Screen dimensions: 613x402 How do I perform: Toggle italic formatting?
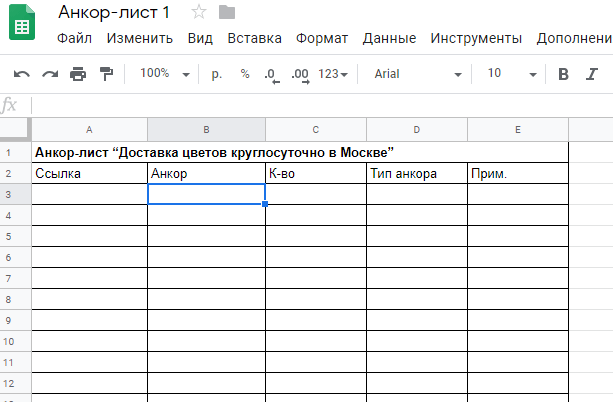pos(591,74)
